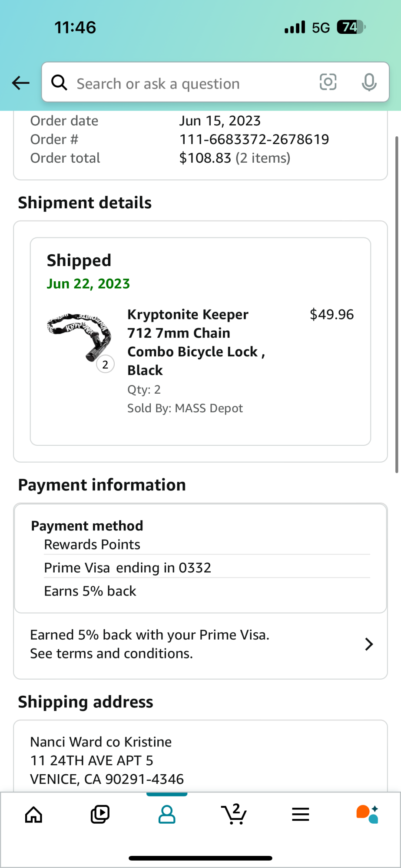This screenshot has height=868, width=401.
Task: Open camera lens search icon
Action: 328,82
